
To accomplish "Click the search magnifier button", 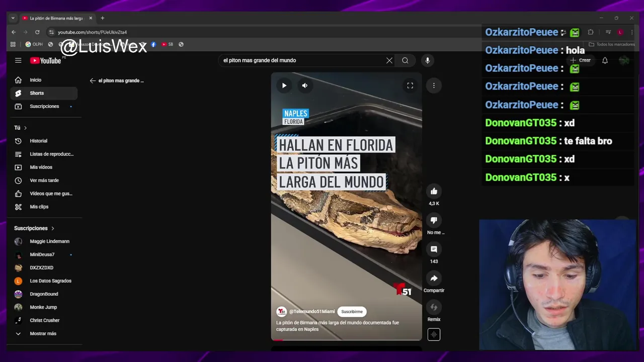I will [x=405, y=60].
